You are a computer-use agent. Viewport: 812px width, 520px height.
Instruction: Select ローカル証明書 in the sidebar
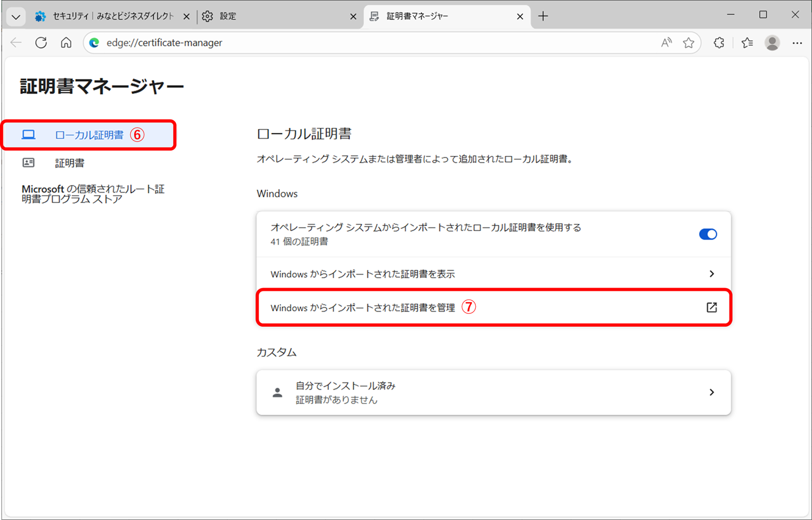[89, 135]
